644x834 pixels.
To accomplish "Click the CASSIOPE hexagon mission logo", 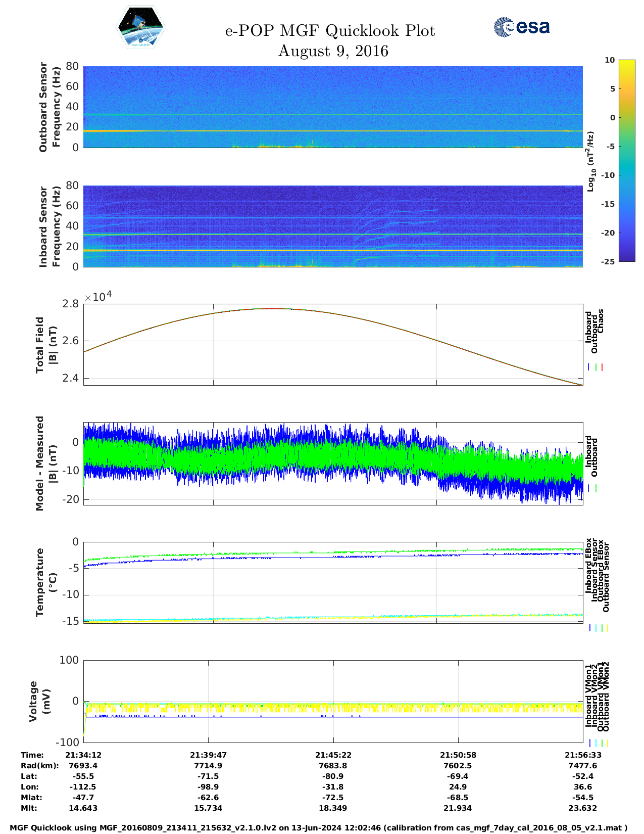I will tap(140, 28).
